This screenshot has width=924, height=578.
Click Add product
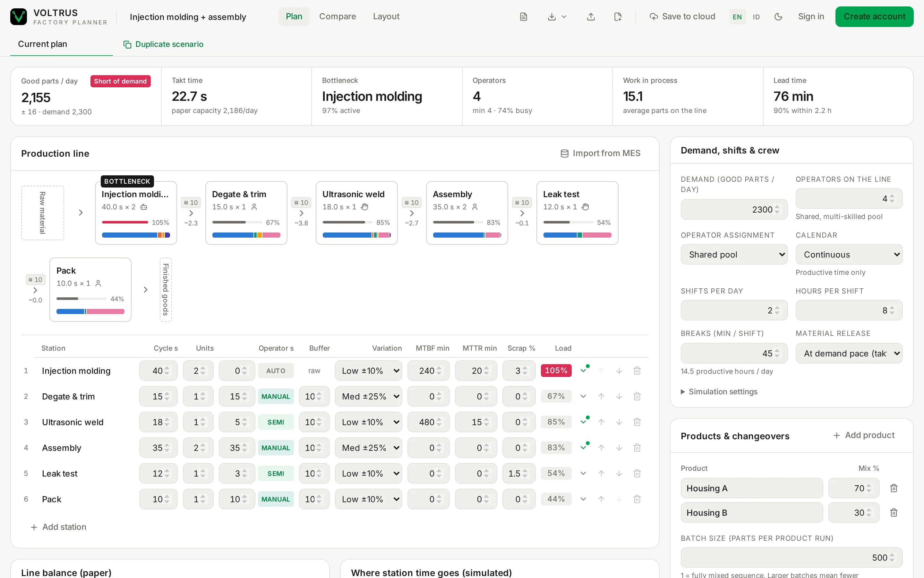tap(864, 435)
